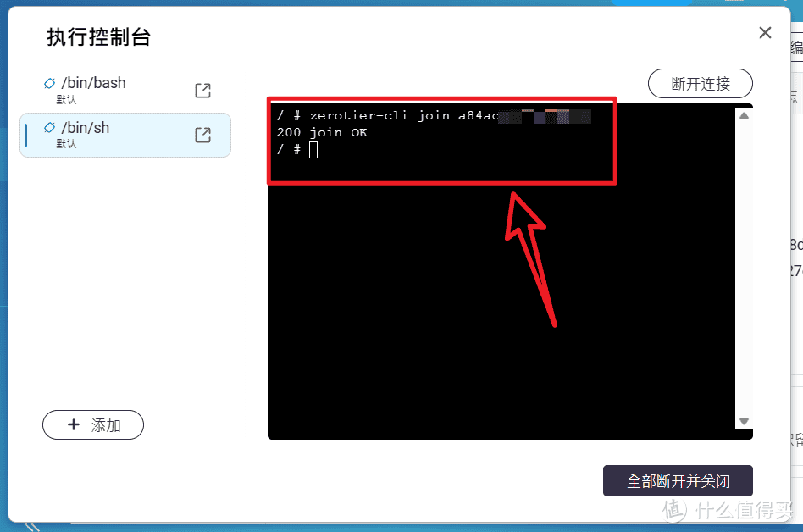Screen dimensions: 803x532
Task: Focus the terminal at the cursor prompt
Action: 313,150
